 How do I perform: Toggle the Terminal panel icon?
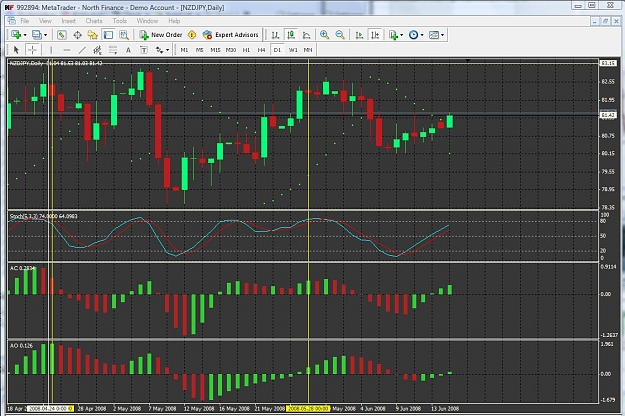point(108,35)
